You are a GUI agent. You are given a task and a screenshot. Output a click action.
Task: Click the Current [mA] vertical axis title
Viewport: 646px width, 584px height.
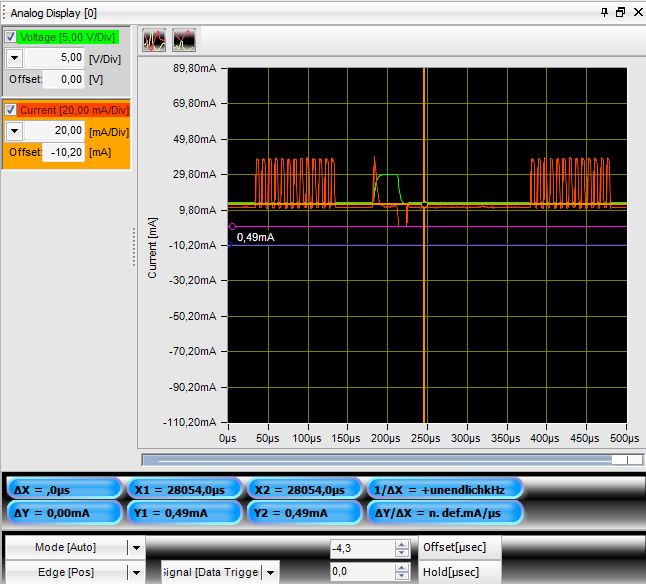[152, 248]
